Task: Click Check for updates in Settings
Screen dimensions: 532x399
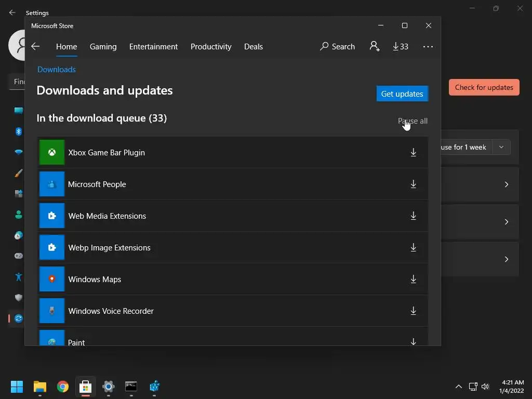Action: tap(484, 87)
